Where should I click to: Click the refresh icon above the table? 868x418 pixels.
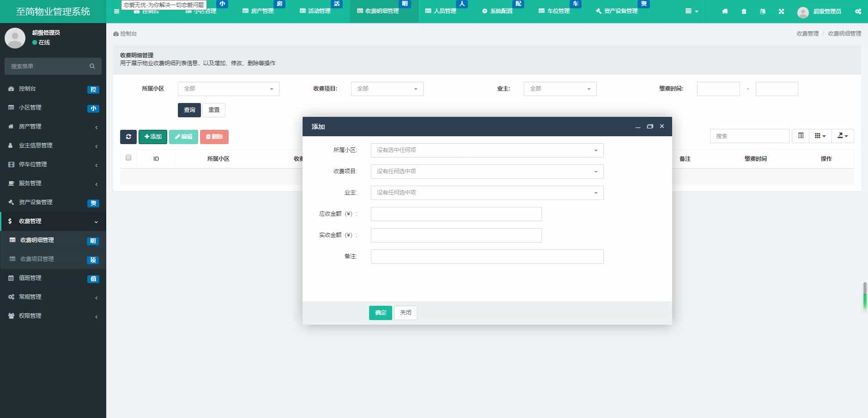click(128, 137)
